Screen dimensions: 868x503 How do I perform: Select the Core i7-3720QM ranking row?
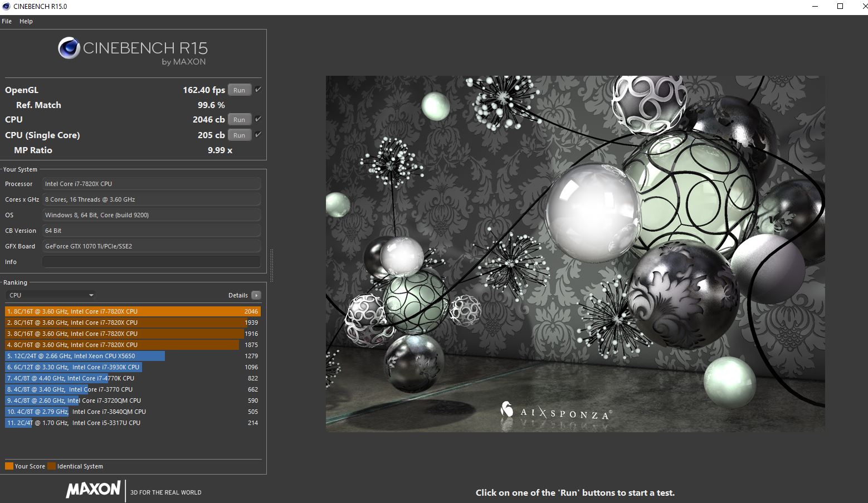pyautogui.click(x=133, y=401)
